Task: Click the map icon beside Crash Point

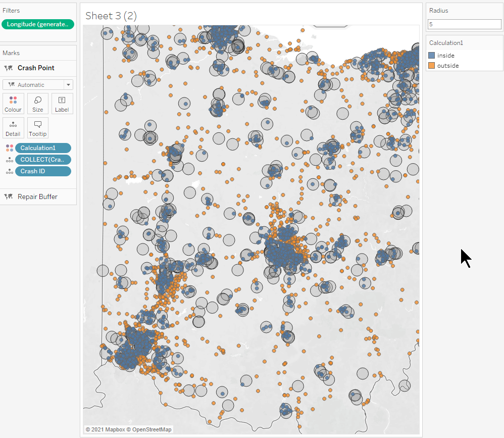Action: [x=9, y=68]
